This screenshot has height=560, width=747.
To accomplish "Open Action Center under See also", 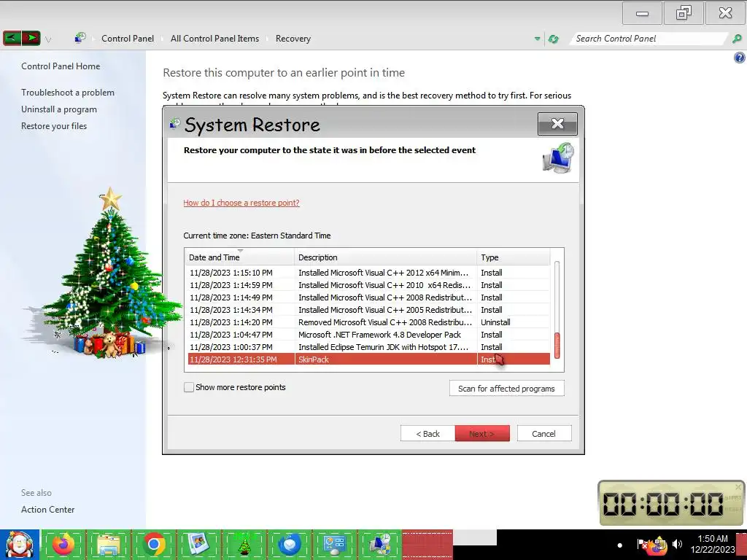I will [47, 510].
